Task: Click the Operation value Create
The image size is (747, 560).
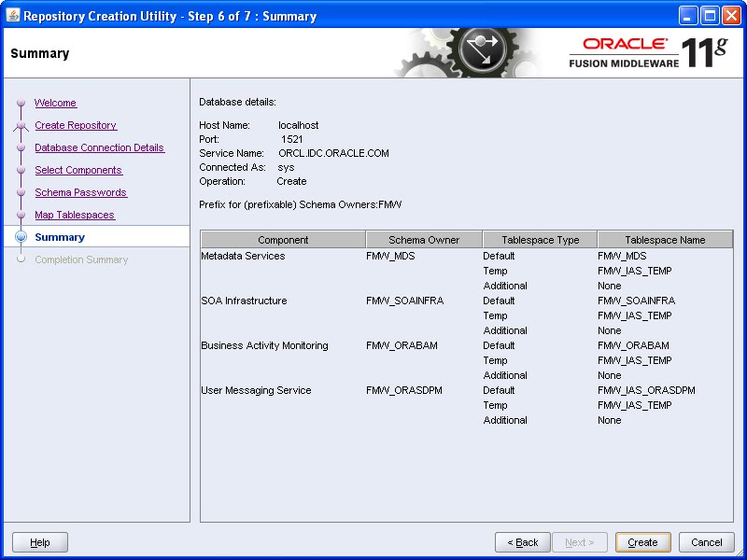Action: (291, 181)
